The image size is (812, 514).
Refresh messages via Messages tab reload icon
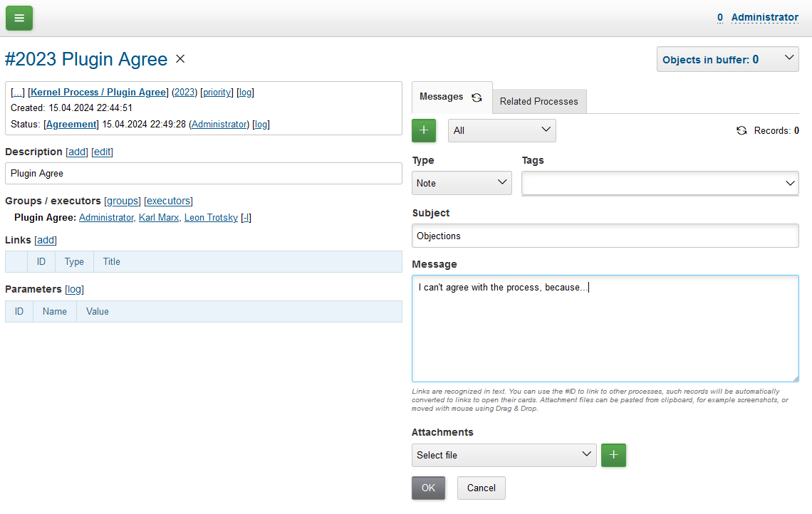click(x=477, y=98)
